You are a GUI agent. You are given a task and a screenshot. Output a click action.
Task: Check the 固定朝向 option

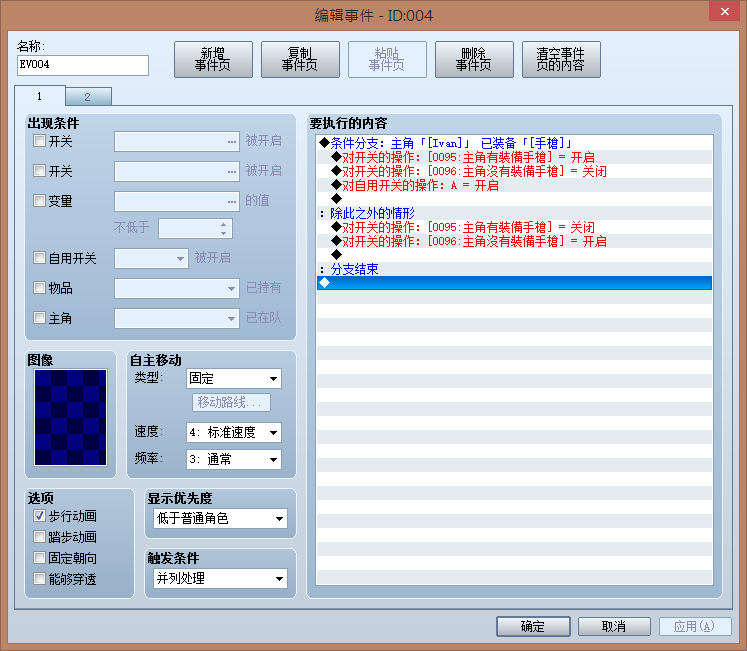click(x=39, y=558)
